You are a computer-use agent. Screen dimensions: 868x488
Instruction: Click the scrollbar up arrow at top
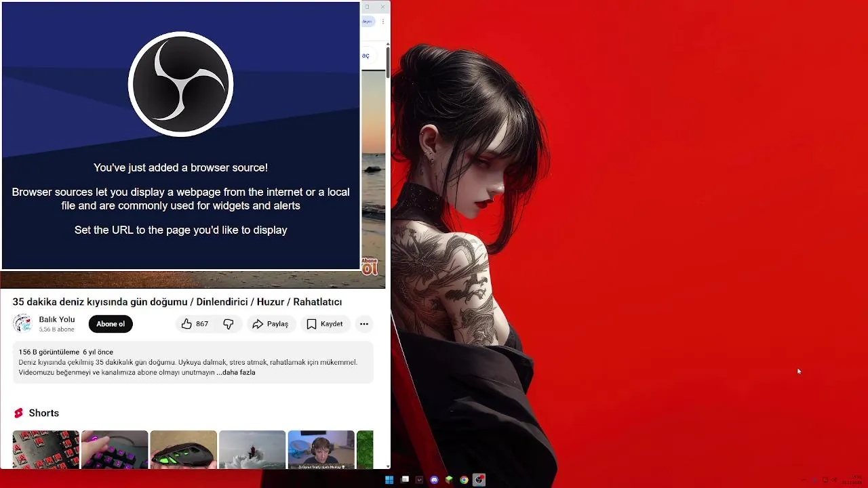click(388, 44)
